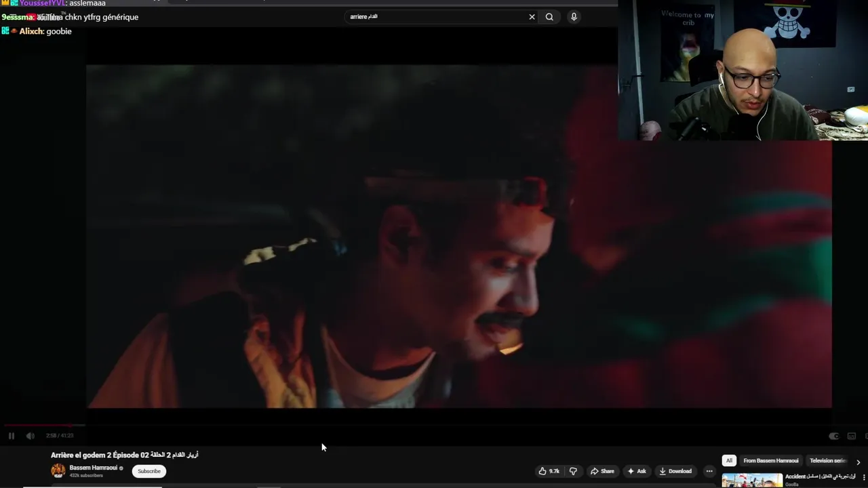Image resolution: width=868 pixels, height=488 pixels.
Task: Click the 2:58 / 41:23 time display
Action: pyautogui.click(x=60, y=436)
